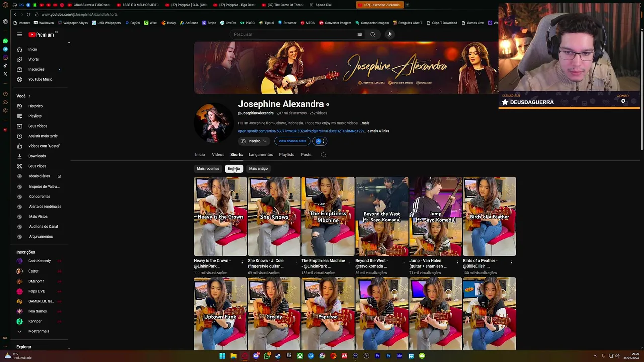Expand channel description with ...mais
Screen dimensions: 644x362
pos(364,123)
